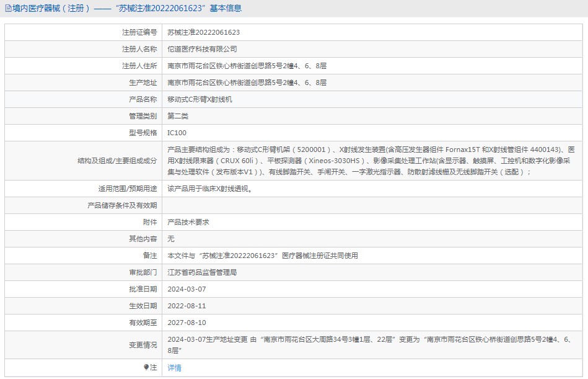Select the 注册证编号 label
Image resolution: width=588 pixels, height=379 pixels.
(139, 32)
